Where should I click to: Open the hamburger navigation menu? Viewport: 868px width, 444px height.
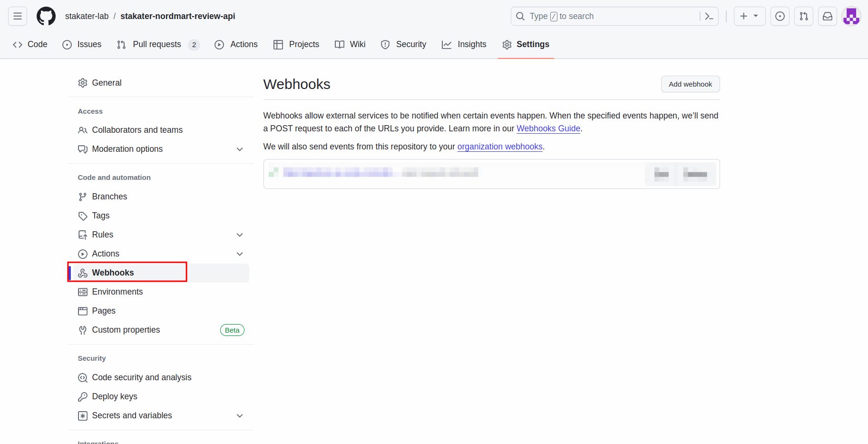click(x=17, y=16)
